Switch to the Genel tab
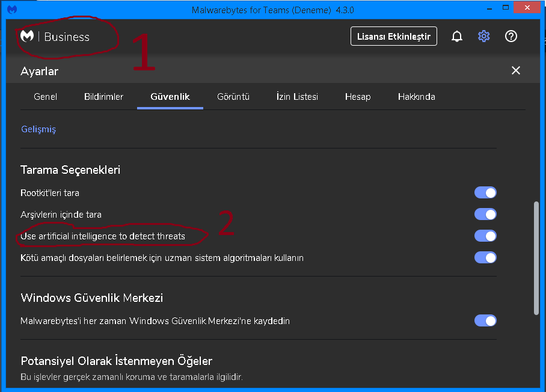 pos(45,97)
